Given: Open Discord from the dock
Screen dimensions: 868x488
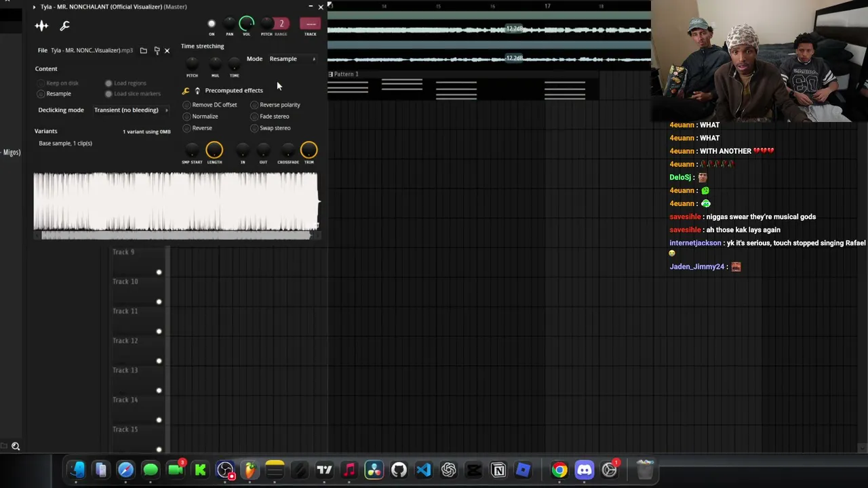Looking at the screenshot, I should (585, 469).
